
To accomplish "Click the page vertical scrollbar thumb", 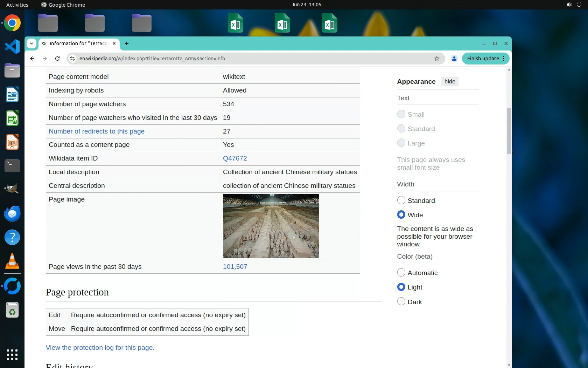I will pos(509,131).
